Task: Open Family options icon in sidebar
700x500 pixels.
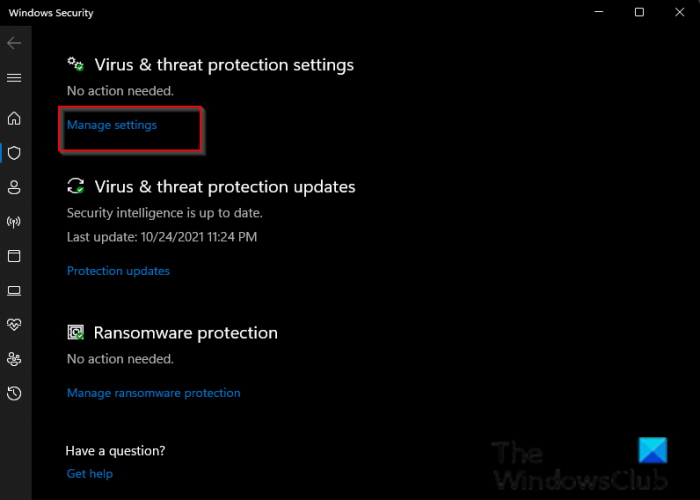Action: [14, 359]
